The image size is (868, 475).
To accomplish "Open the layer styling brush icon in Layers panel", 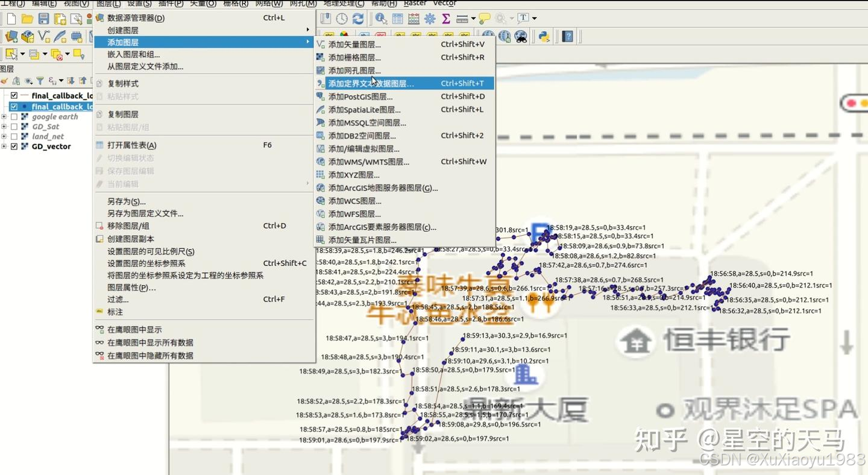I will (4, 81).
